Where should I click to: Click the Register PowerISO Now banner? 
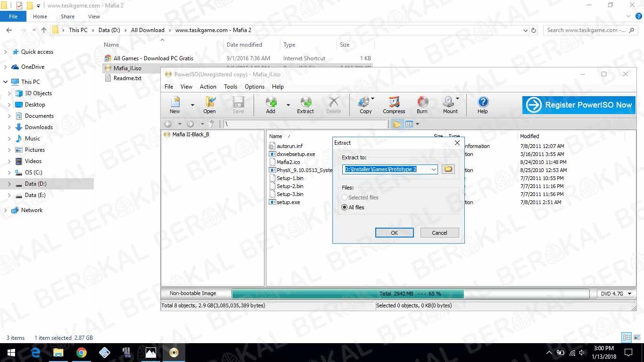point(579,105)
